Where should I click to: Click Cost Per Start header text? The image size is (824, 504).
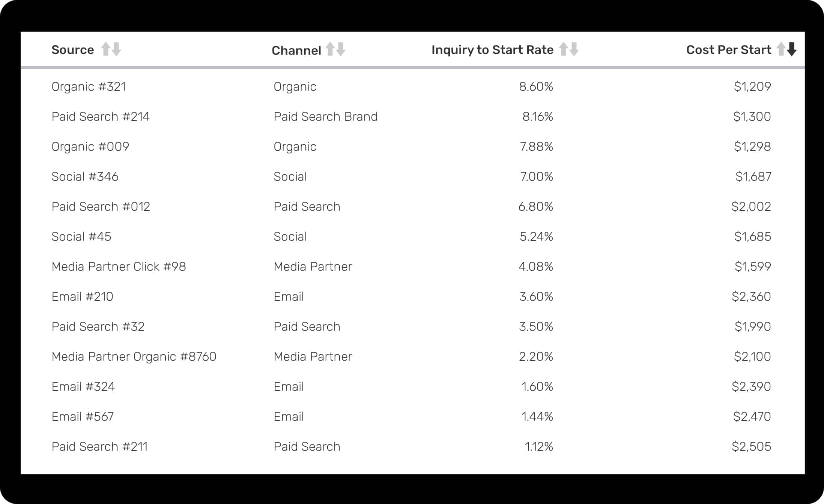[728, 50]
